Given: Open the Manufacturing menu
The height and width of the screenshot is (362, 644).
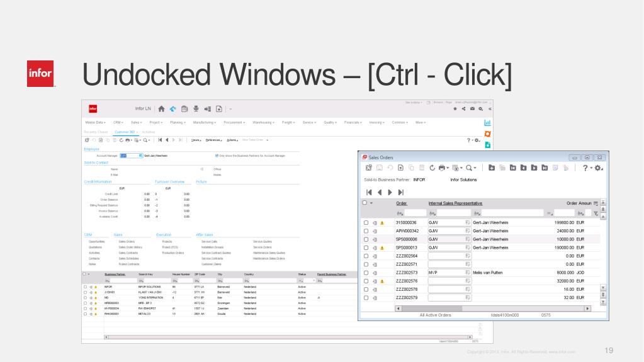Looking at the screenshot, I should click(205, 122).
